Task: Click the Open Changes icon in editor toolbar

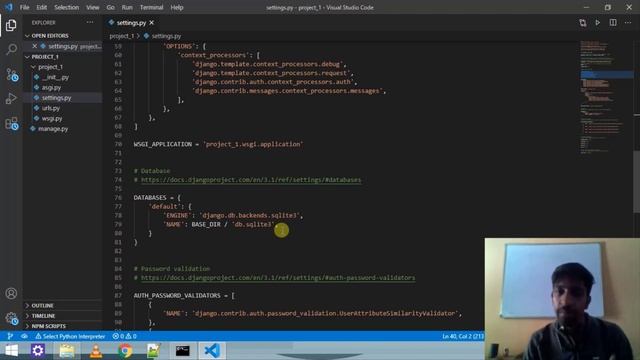Action: pos(582,23)
